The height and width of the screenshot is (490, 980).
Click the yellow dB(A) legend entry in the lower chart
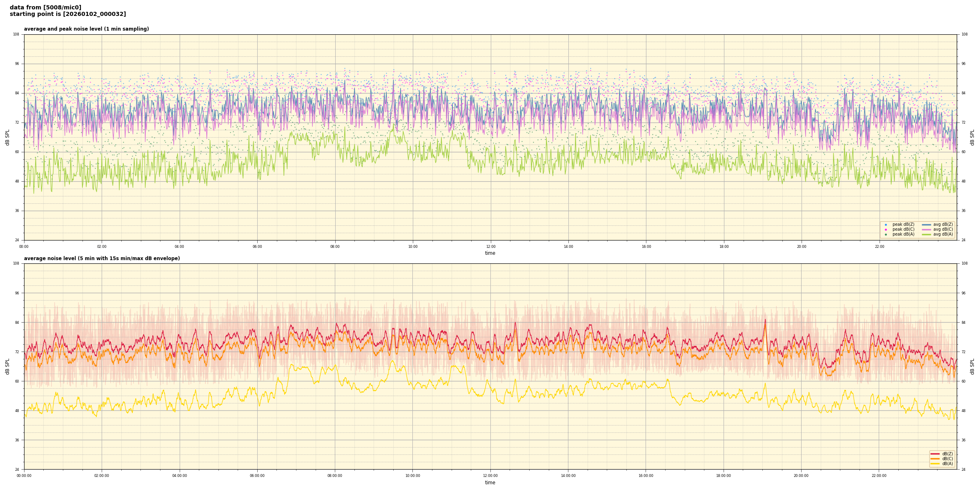coord(935,463)
